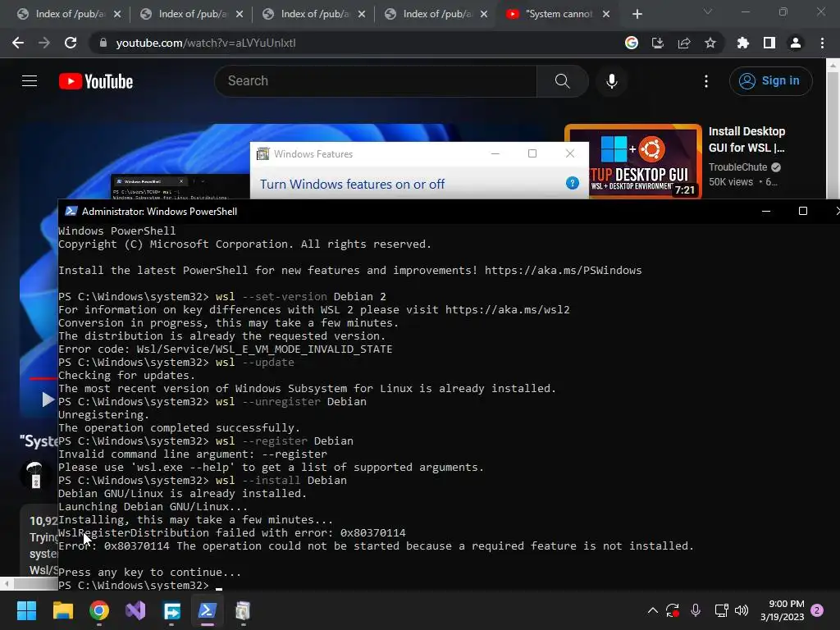Bookmark this page with the star icon
This screenshot has height=630, width=840.
pos(710,43)
